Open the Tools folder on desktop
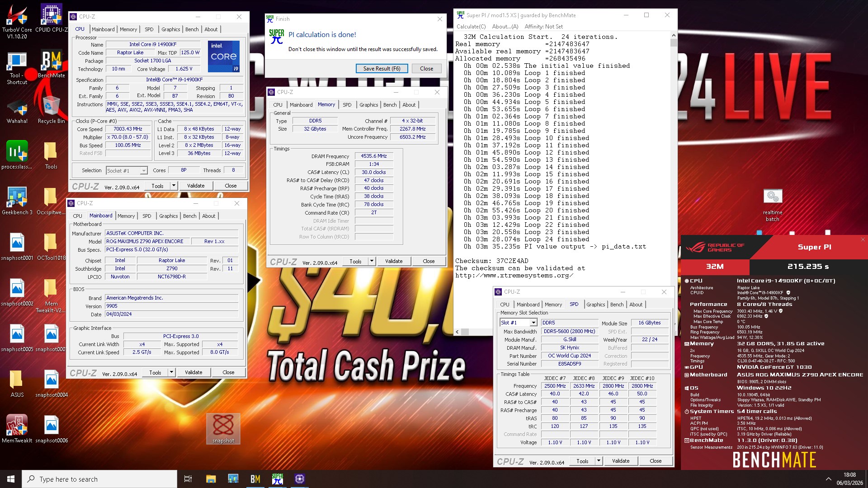The width and height of the screenshot is (868, 488). point(51,155)
